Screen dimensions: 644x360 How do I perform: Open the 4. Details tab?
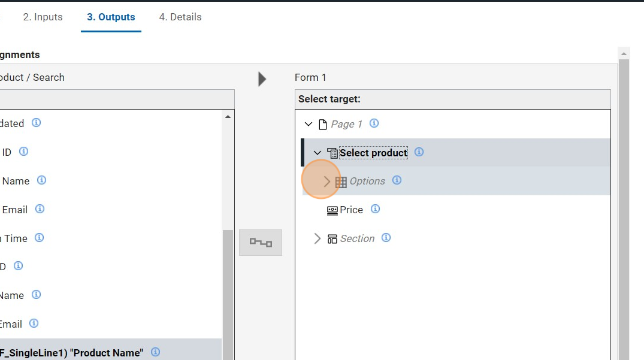pyautogui.click(x=180, y=17)
